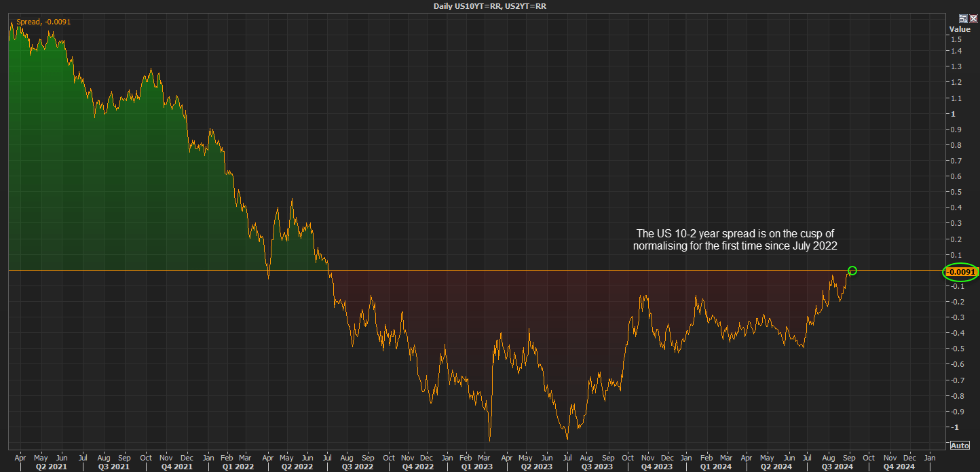Click the Value axis header
This screenshot has width=980, height=472.
click(x=960, y=29)
